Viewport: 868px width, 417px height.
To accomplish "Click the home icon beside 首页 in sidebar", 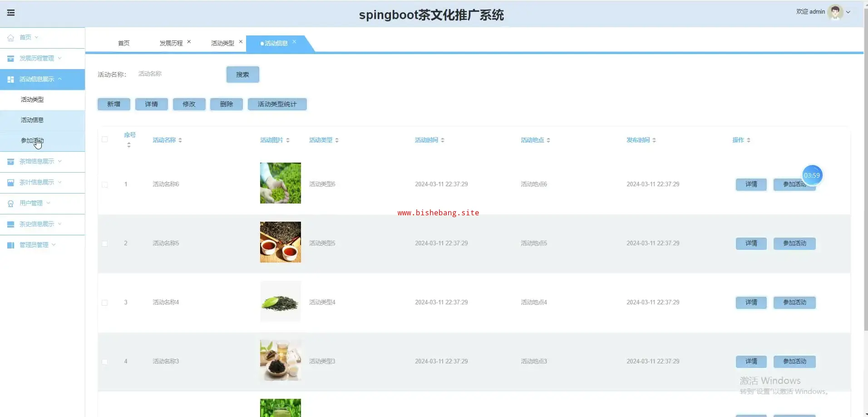I will 10,38.
